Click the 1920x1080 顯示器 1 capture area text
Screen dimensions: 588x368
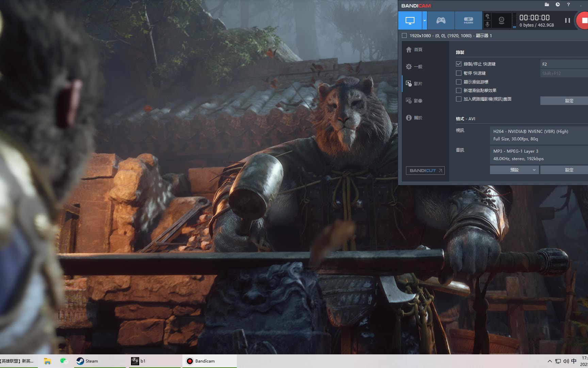click(451, 35)
